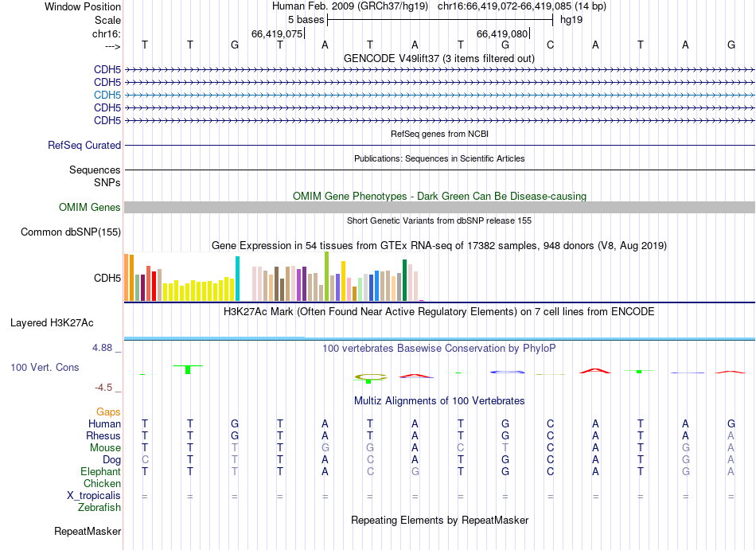
Task: Click 'Human Feb. 2009 (GRCh37/hg19)' assembly text
Action: [x=350, y=6]
